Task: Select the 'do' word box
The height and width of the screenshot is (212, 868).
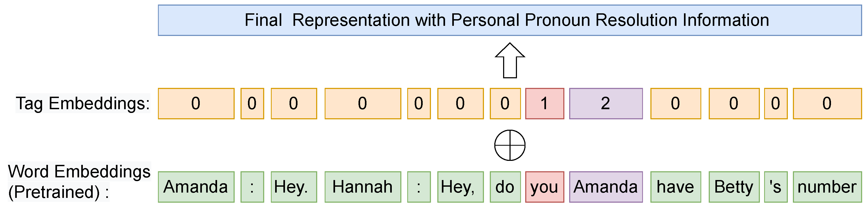Action: point(505,187)
